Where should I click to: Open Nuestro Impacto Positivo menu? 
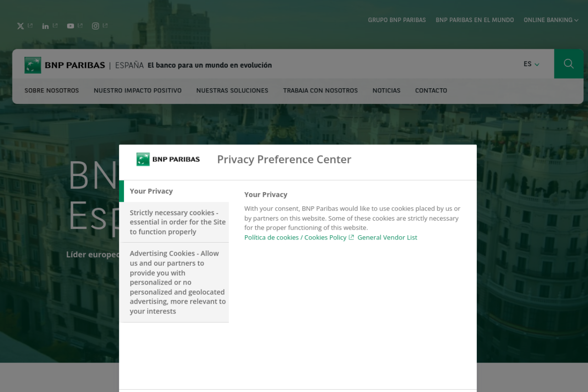(138, 91)
